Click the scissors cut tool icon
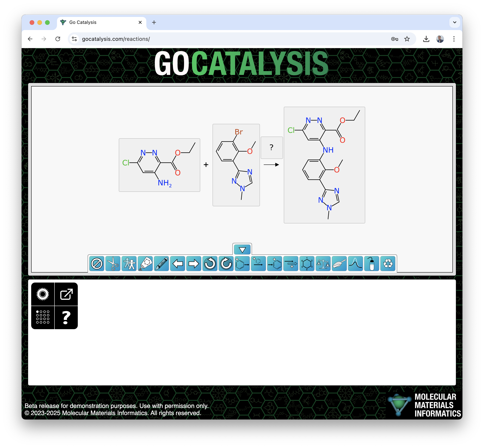This screenshot has width=484, height=448. [x=113, y=264]
